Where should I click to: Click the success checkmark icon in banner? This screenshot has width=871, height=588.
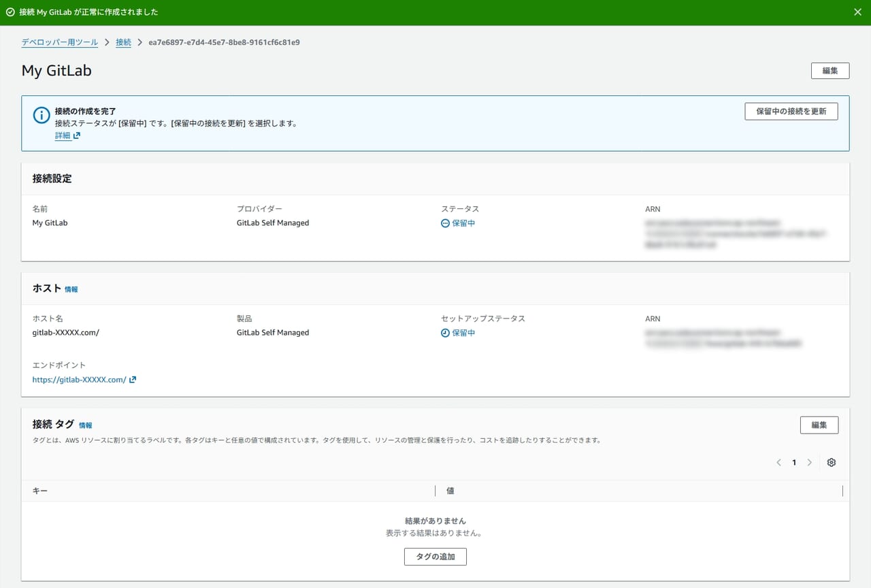point(10,12)
